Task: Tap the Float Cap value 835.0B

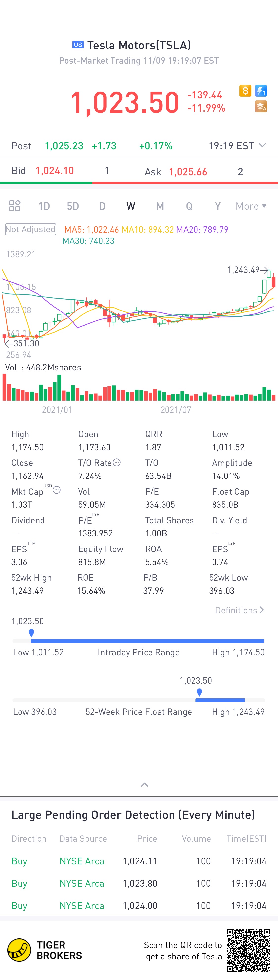Action: click(225, 504)
